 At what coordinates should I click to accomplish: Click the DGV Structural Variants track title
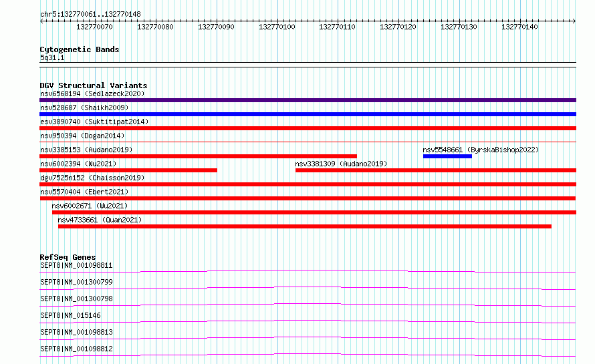[94, 85]
